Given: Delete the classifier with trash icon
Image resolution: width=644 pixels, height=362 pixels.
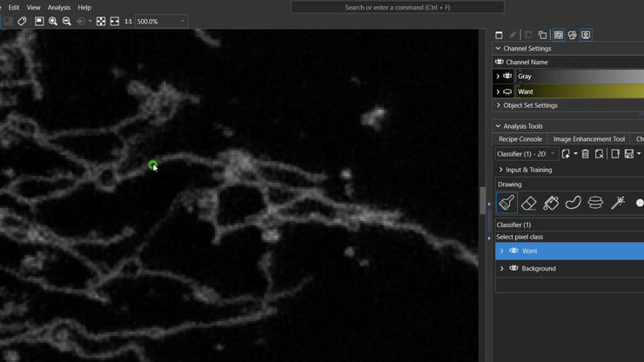Looking at the screenshot, I should [585, 154].
